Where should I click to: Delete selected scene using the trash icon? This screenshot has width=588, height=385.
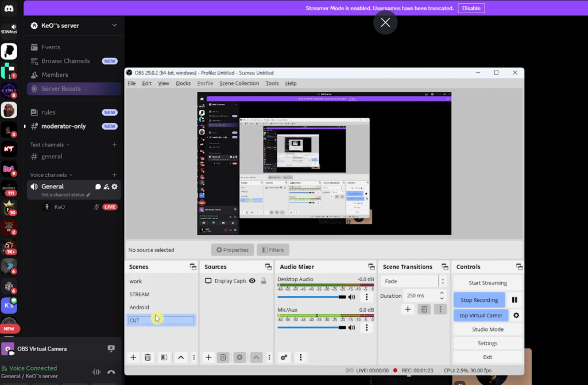click(148, 357)
